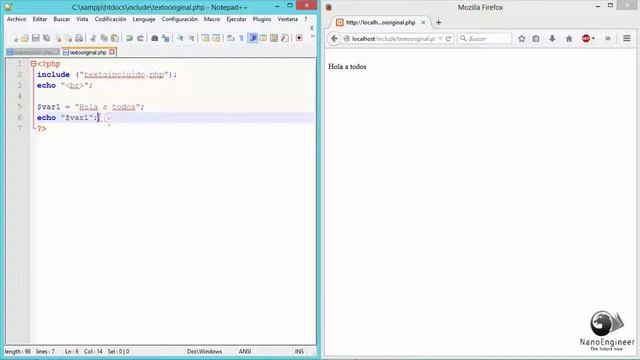Click the Save All icon
The image size is (640, 360).
47,38
